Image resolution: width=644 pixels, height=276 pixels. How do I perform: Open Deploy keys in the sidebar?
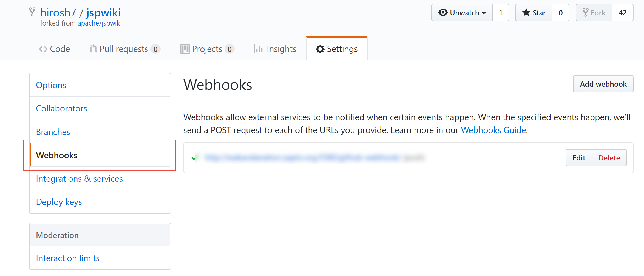tap(100, 202)
